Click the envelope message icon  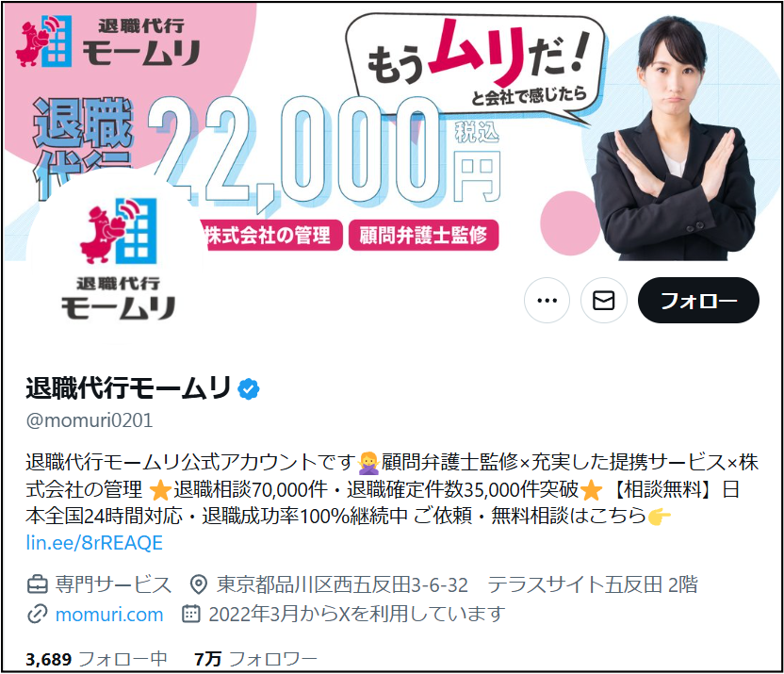pos(603,301)
